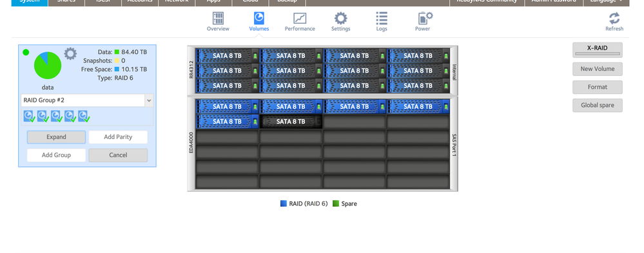Viewport: 644px width, 253px height.
Task: Select the blue disk in EDA4000 second row
Action: (x=227, y=122)
